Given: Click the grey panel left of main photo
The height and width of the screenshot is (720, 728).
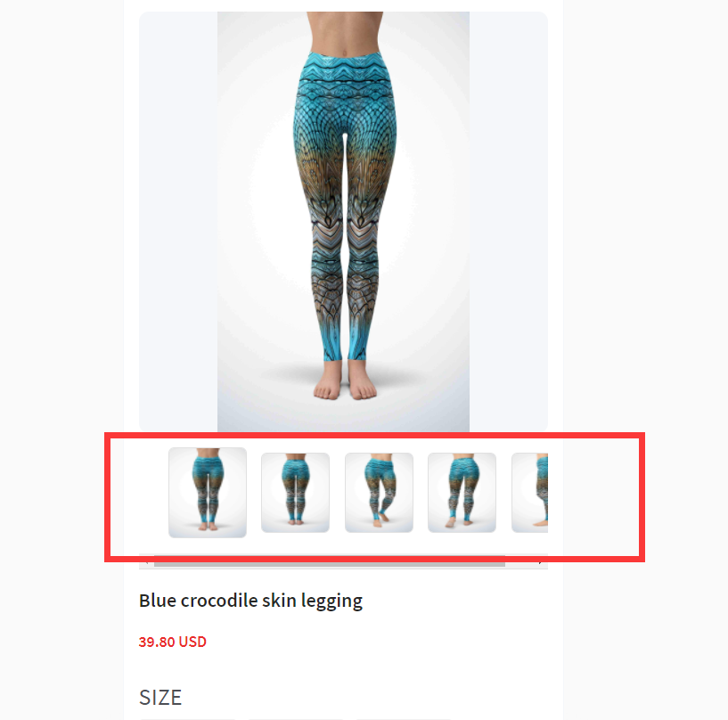Looking at the screenshot, I should [x=178, y=221].
